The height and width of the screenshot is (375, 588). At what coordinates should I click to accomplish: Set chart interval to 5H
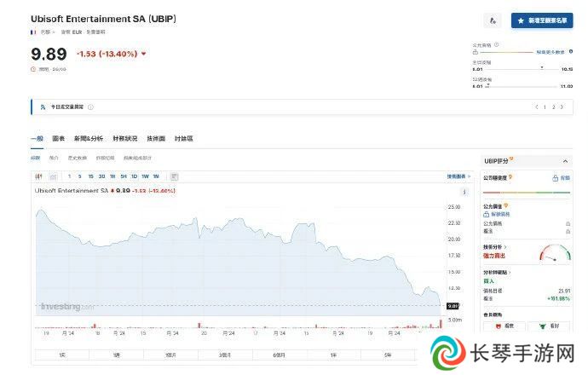(124, 176)
